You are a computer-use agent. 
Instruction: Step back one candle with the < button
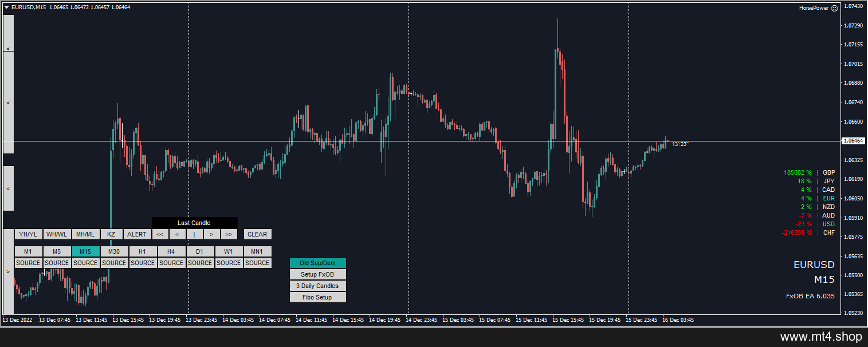pyautogui.click(x=178, y=234)
